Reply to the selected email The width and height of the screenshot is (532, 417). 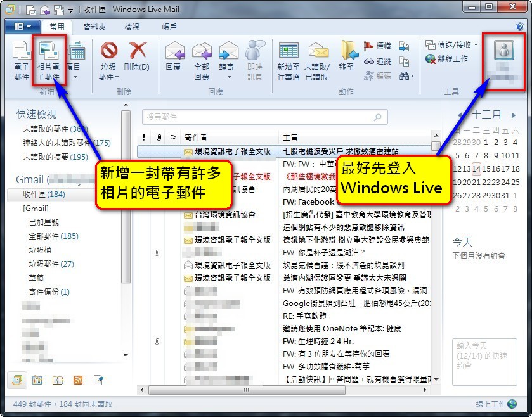point(174,57)
